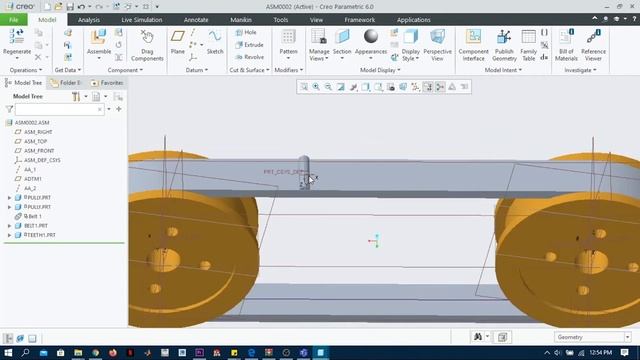
Task: Click the Display Style icon
Action: [410, 37]
